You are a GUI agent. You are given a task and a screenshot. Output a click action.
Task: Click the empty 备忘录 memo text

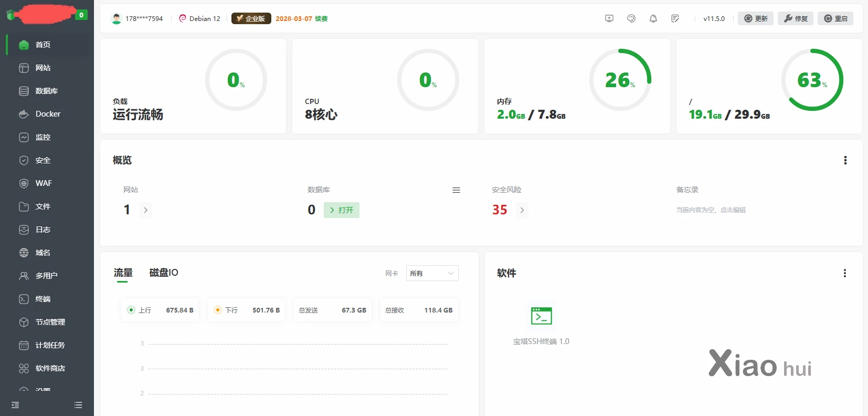(711, 210)
